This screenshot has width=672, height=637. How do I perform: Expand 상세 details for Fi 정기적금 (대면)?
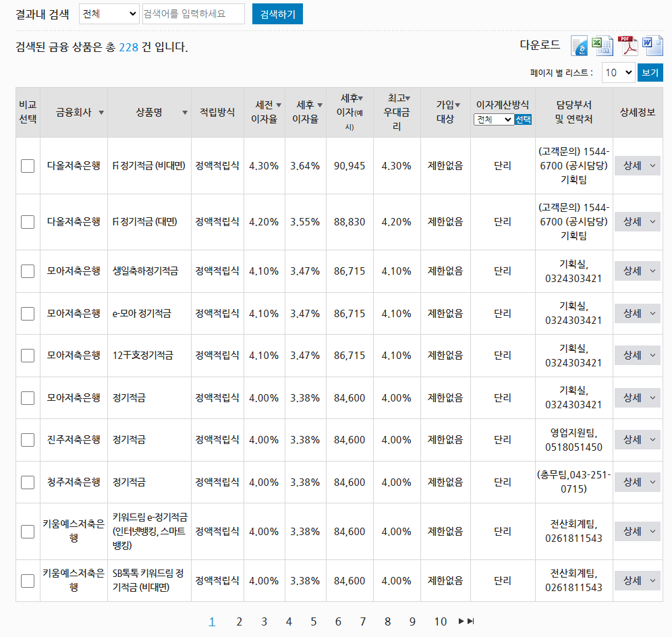tap(638, 222)
